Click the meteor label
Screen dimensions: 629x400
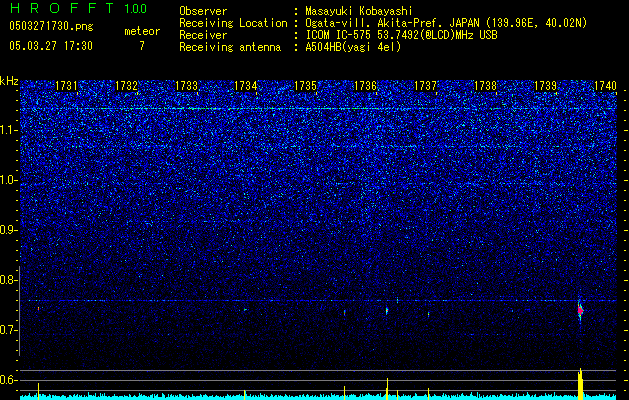tap(142, 31)
